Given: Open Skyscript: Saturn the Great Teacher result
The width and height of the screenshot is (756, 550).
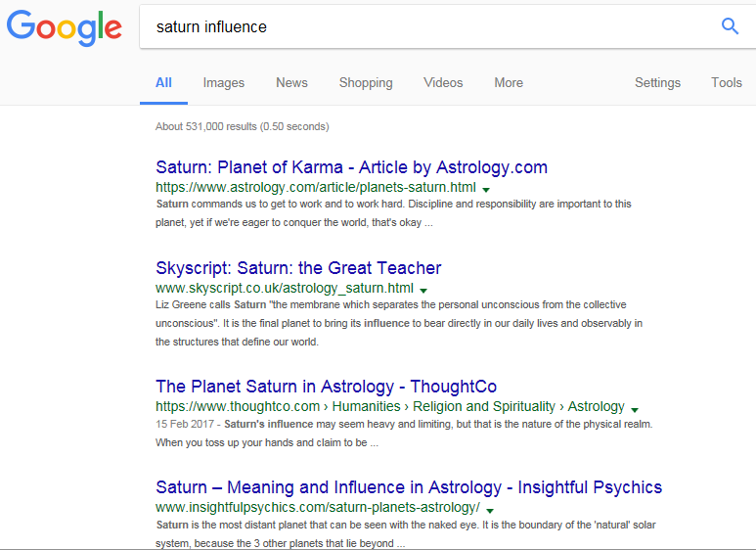Looking at the screenshot, I should pos(298,268).
